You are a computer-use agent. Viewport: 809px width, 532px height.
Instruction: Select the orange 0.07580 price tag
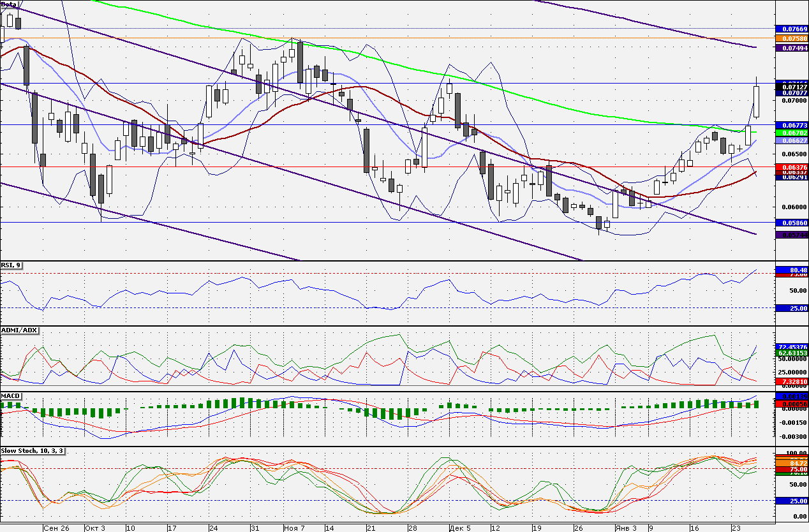[791, 39]
